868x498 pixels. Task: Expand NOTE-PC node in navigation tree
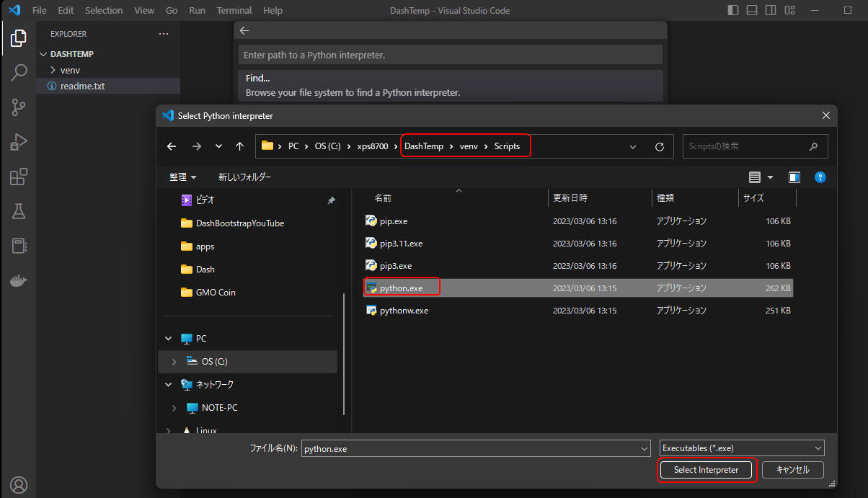(174, 407)
